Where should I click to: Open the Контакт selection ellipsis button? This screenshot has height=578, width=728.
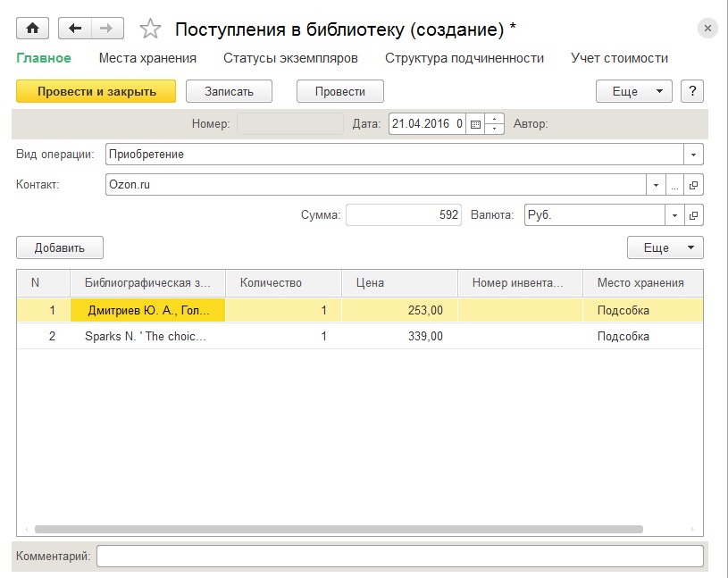coord(674,185)
